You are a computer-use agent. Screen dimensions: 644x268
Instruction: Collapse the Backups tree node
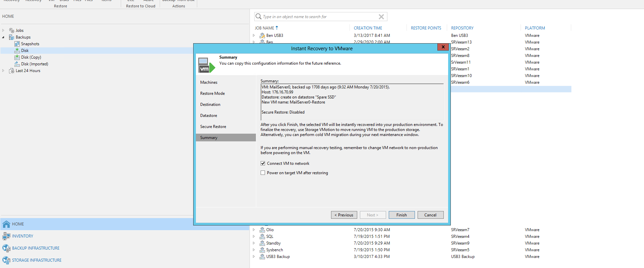(x=3, y=37)
